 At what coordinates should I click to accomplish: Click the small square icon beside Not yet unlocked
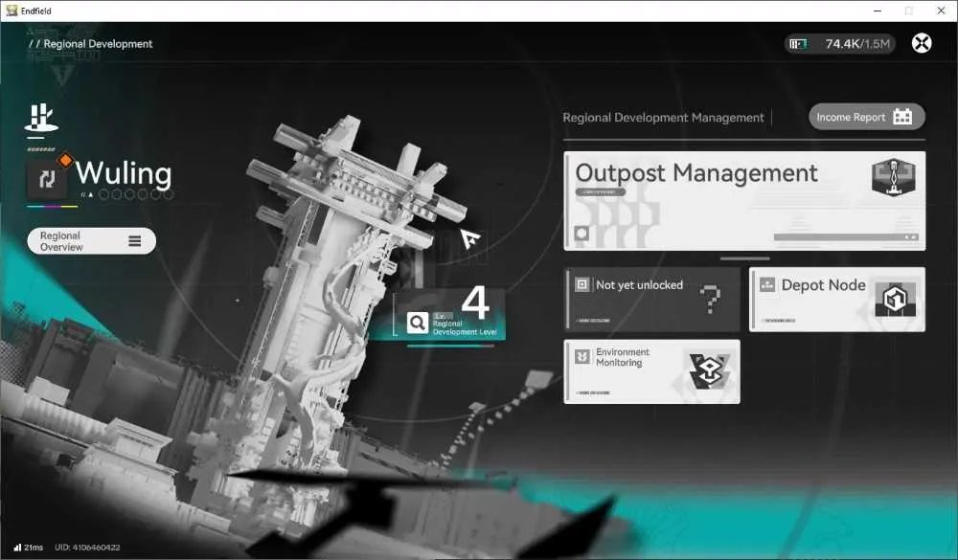pyautogui.click(x=582, y=284)
